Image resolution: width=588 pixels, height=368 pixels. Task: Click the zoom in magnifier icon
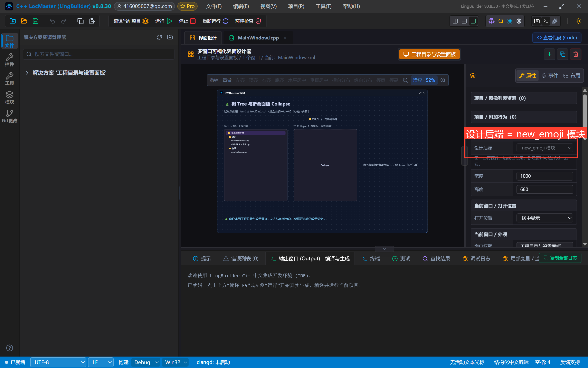[443, 80]
